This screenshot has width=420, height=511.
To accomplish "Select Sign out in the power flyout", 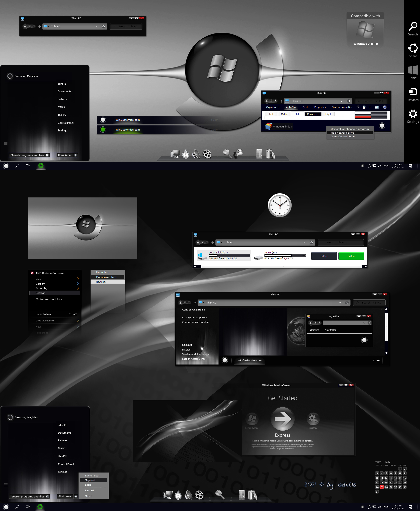I will (94, 480).
